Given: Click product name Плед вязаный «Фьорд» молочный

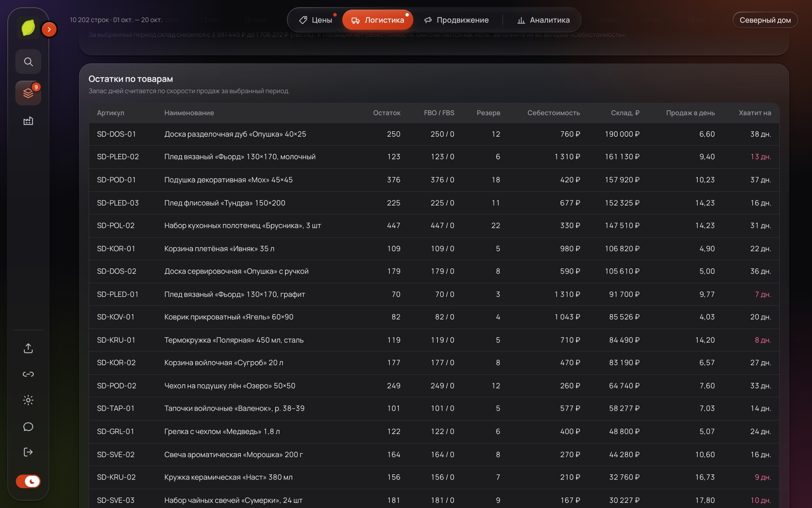Looking at the screenshot, I should pos(240,157).
